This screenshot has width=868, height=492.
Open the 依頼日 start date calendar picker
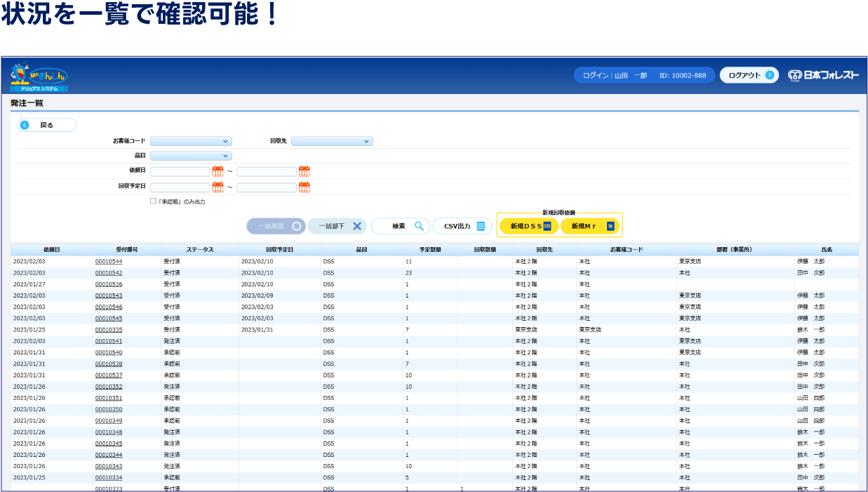click(218, 171)
